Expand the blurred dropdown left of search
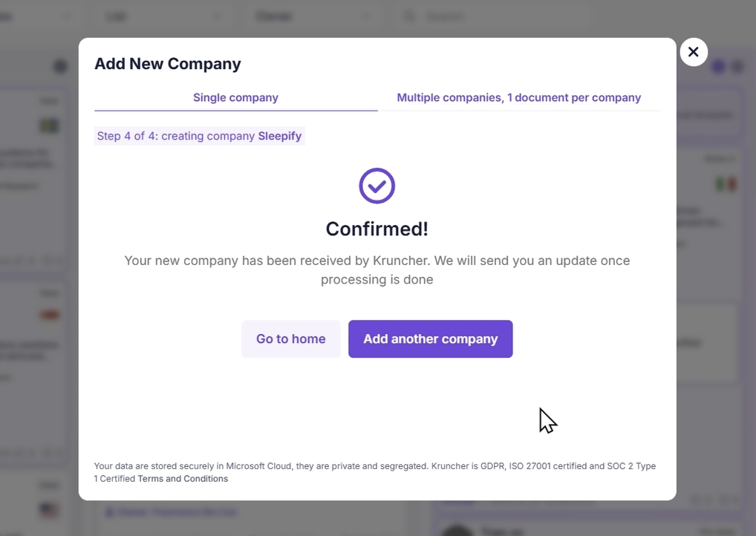The width and height of the screenshot is (756, 536). pyautogui.click(x=313, y=16)
